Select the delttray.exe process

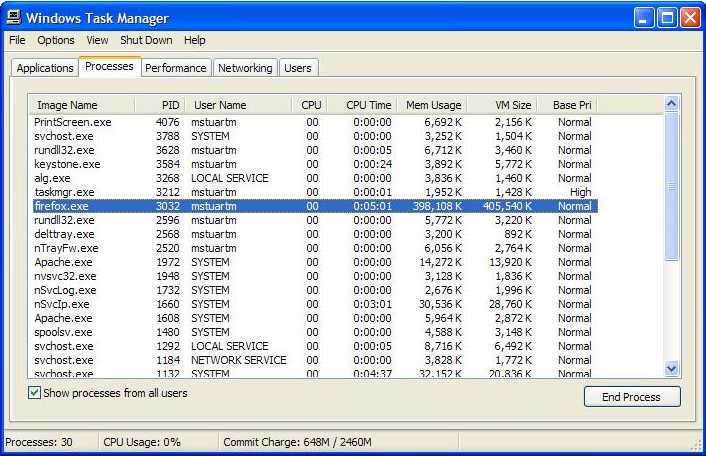point(315,234)
